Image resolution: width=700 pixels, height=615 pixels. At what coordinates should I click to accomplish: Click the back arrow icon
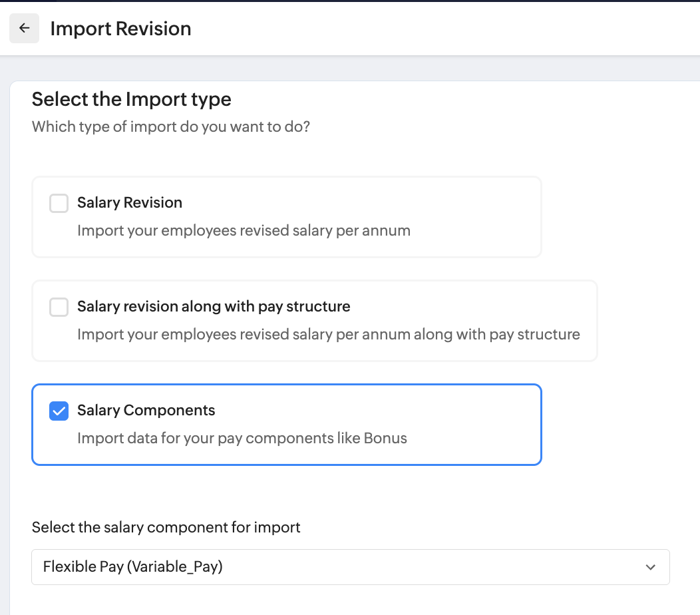pyautogui.click(x=25, y=29)
